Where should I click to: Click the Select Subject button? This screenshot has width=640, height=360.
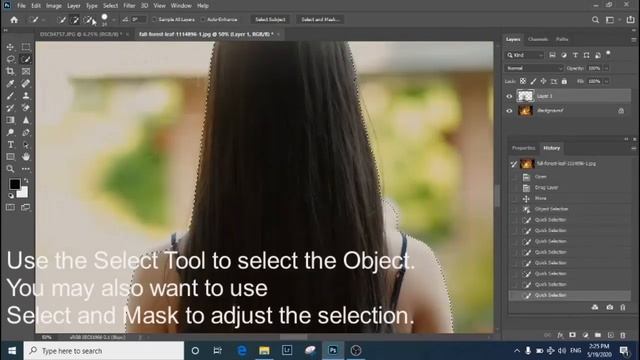point(270,20)
